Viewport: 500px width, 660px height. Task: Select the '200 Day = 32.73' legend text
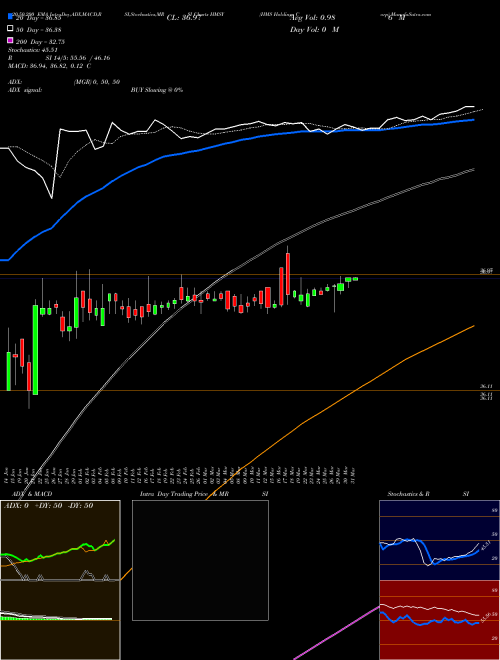coord(40,42)
